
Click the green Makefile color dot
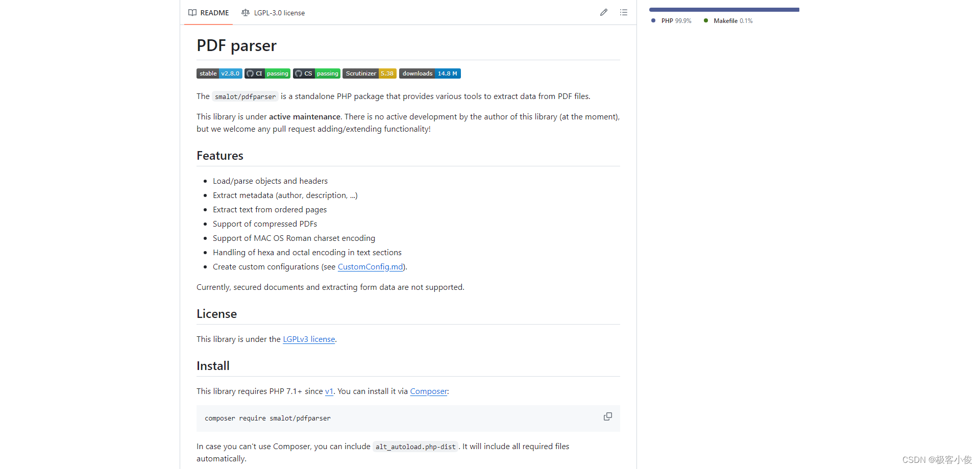coord(706,20)
